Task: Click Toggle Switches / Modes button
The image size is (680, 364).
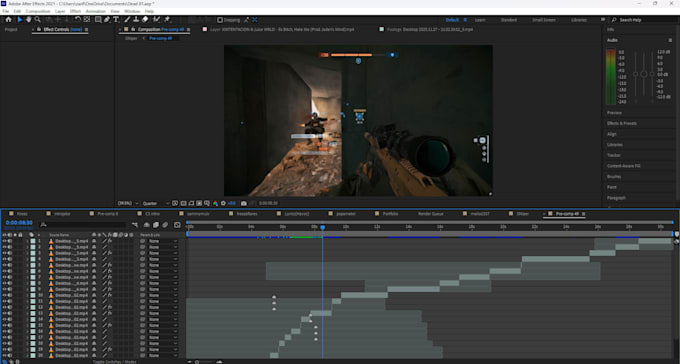Action: [114, 361]
